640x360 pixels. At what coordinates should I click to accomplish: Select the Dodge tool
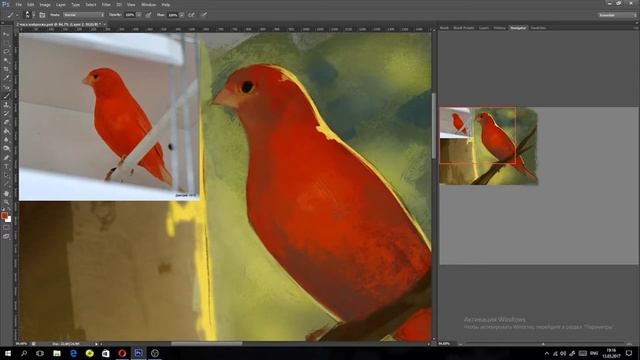click(6, 148)
